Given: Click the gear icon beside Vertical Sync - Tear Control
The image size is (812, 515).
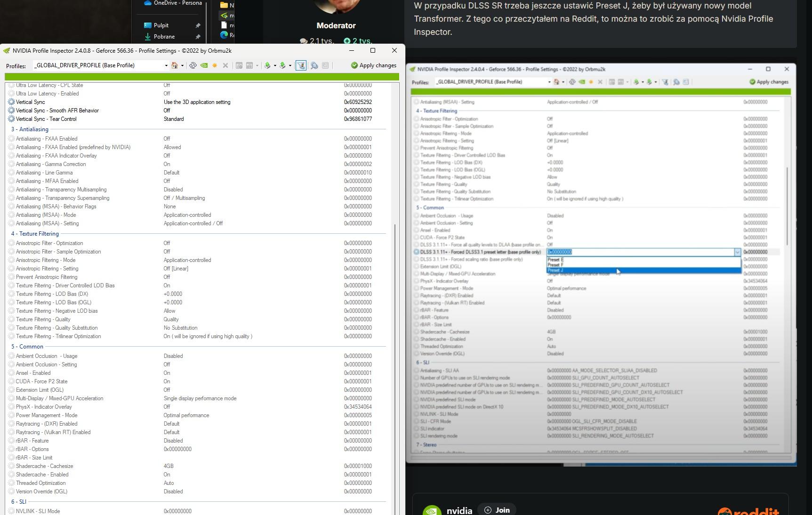Looking at the screenshot, I should click(11, 119).
